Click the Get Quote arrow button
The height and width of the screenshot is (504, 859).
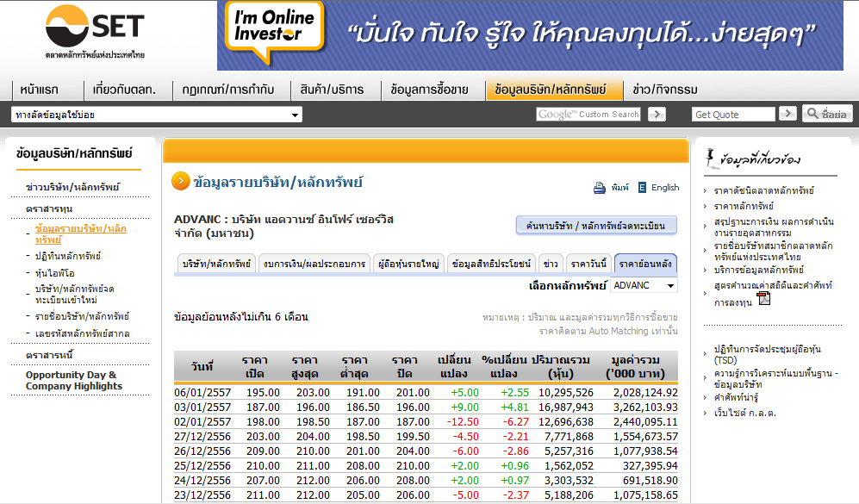(x=787, y=114)
